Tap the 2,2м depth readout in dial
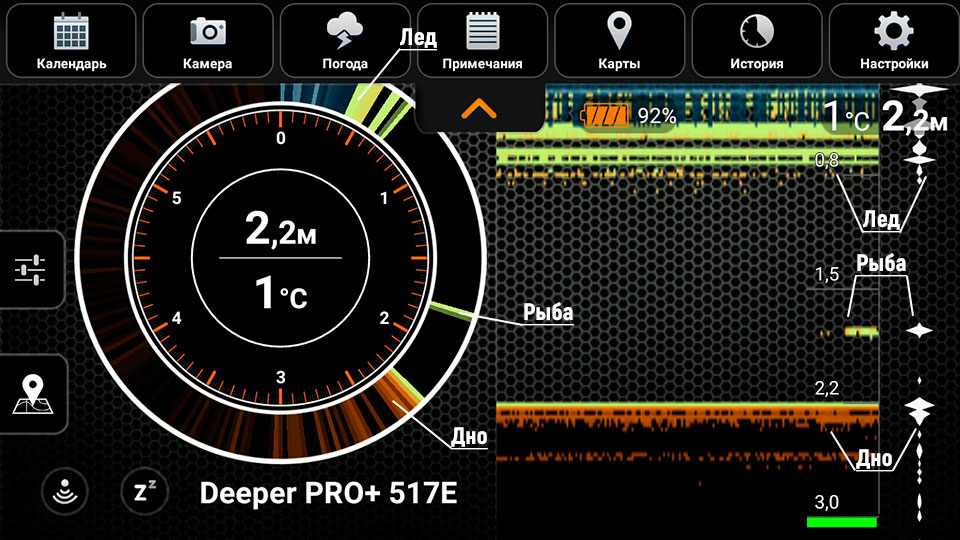Image resolution: width=960 pixels, height=540 pixels. coord(280,231)
